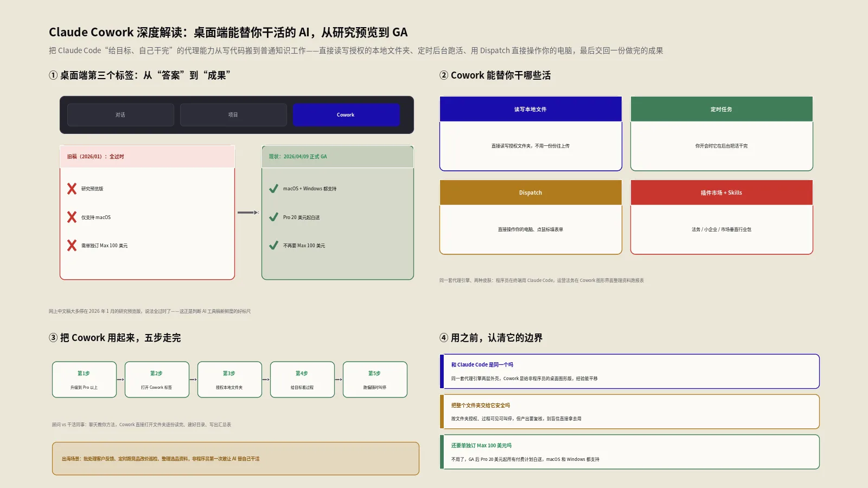
Task: Click heading ① 桌面端第三个标签
Action: point(140,75)
